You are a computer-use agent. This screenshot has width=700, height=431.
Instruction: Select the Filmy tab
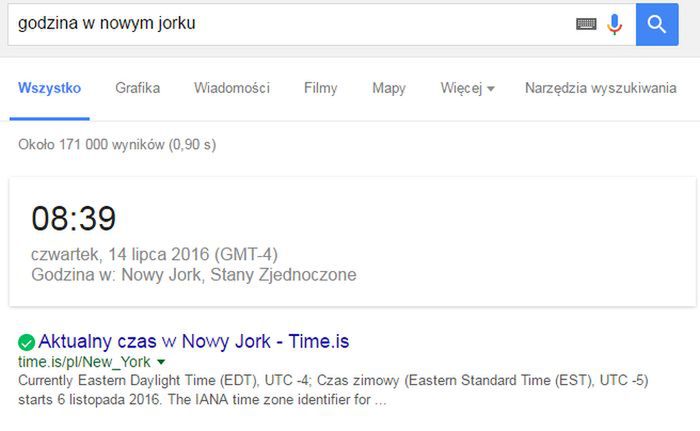point(320,88)
